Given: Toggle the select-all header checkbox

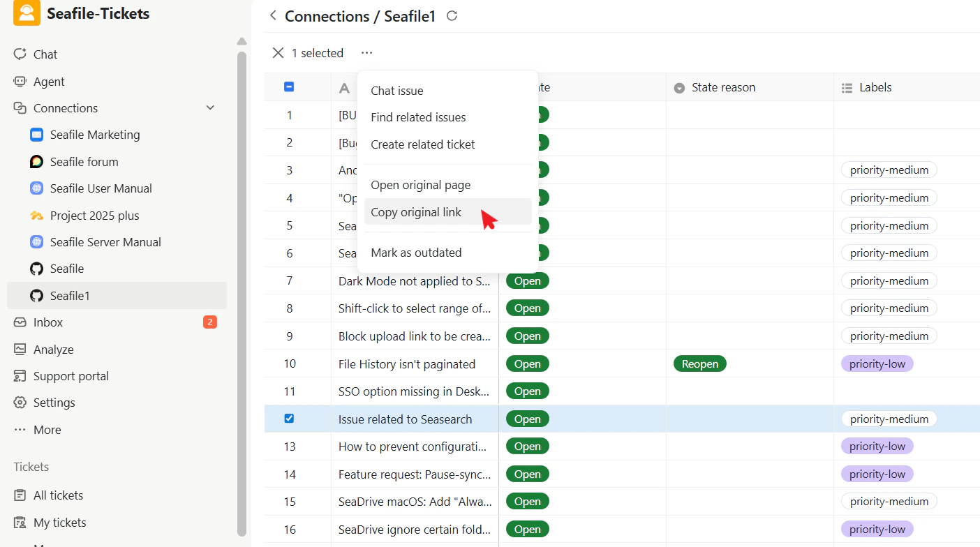Looking at the screenshot, I should pyautogui.click(x=289, y=87).
